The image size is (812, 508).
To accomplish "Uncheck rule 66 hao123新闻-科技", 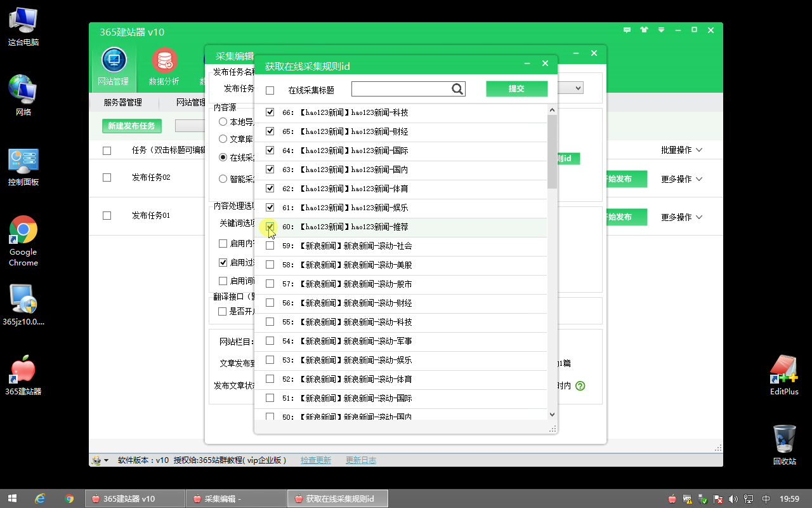I will pos(270,112).
